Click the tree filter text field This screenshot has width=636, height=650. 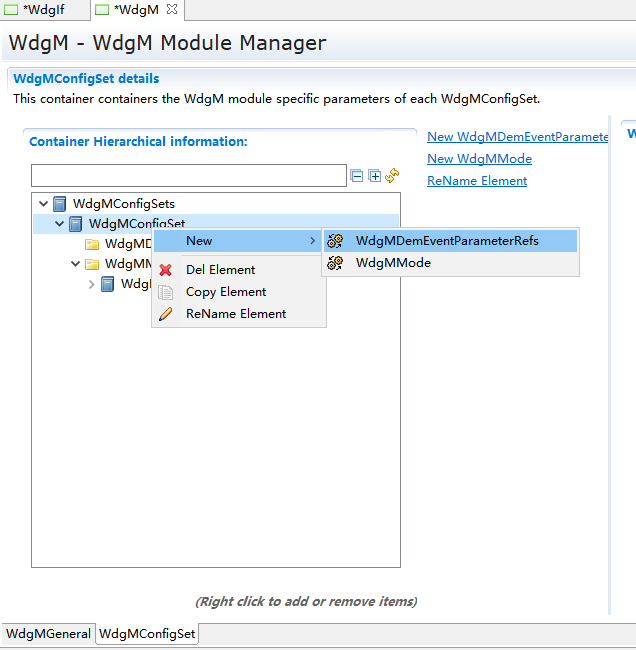tap(188, 176)
